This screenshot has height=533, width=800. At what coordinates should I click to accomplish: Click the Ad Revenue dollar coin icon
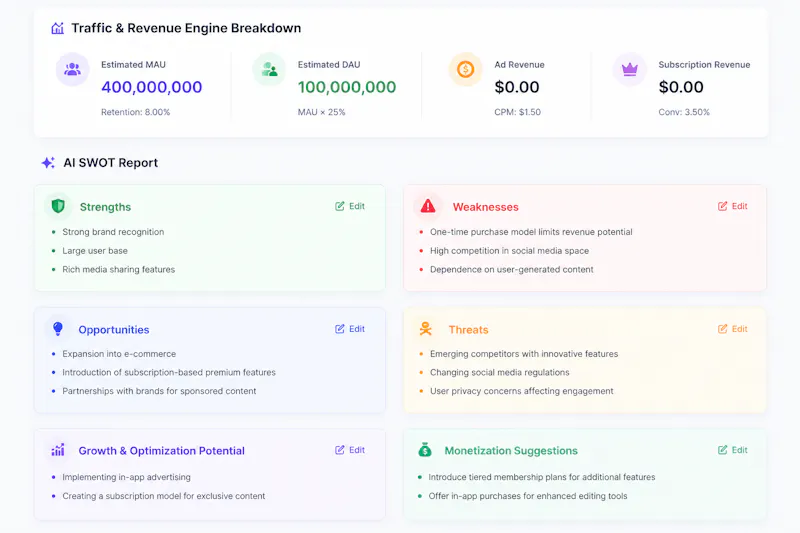(465, 69)
